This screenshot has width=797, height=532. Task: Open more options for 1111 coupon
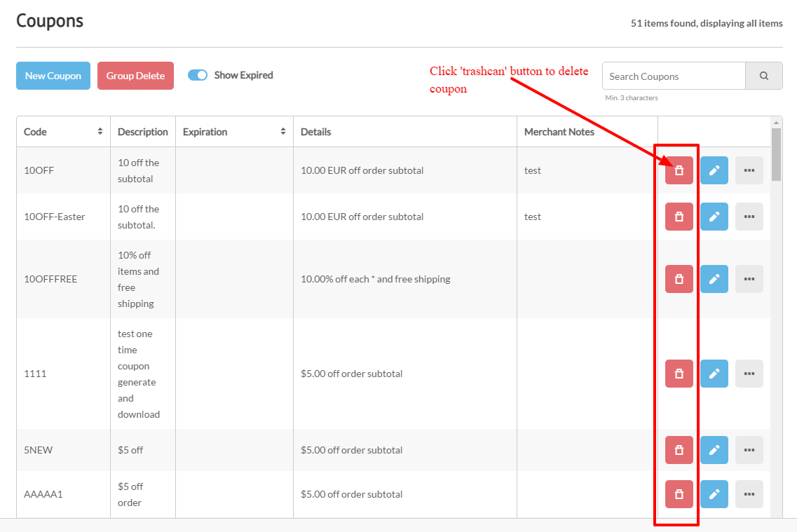point(749,374)
